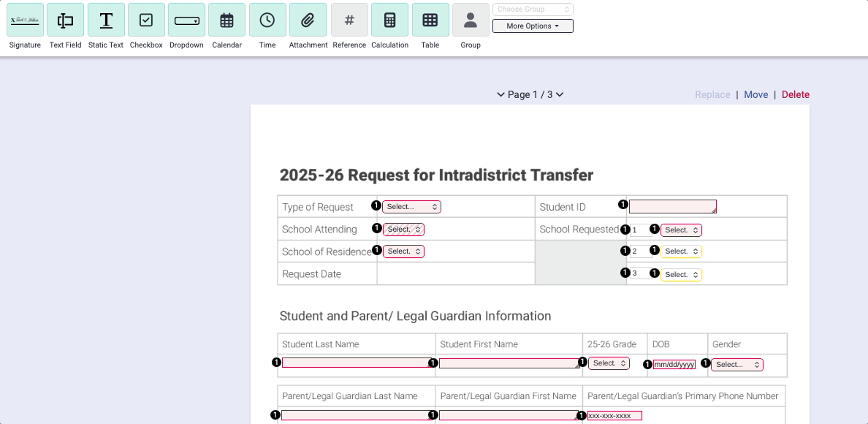Expand the More Options menu

pos(533,26)
